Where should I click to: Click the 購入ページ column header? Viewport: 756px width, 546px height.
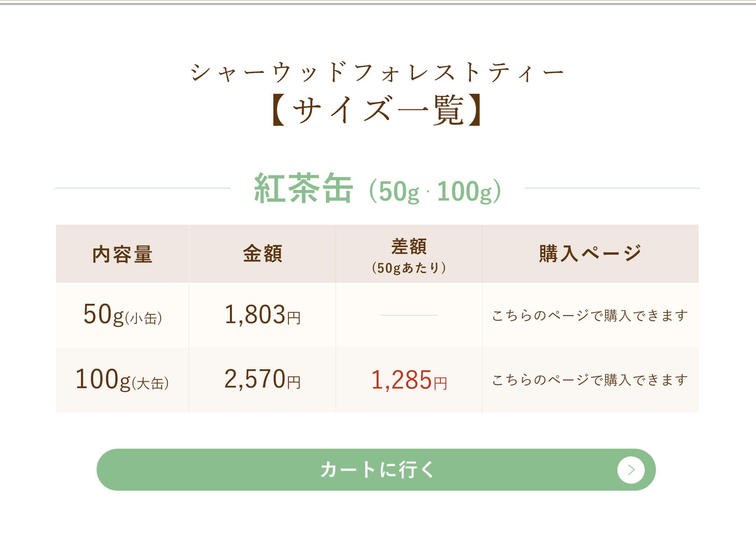(x=590, y=253)
